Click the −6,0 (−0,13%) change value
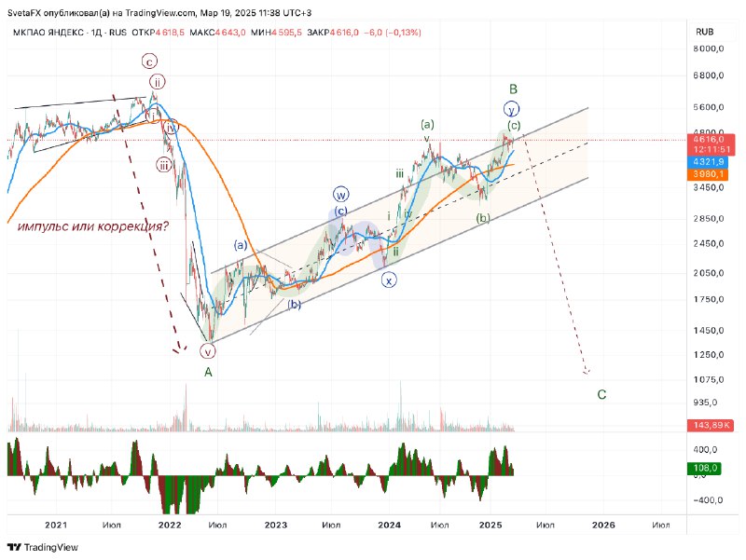This screenshot has width=746, height=560. pos(393,33)
